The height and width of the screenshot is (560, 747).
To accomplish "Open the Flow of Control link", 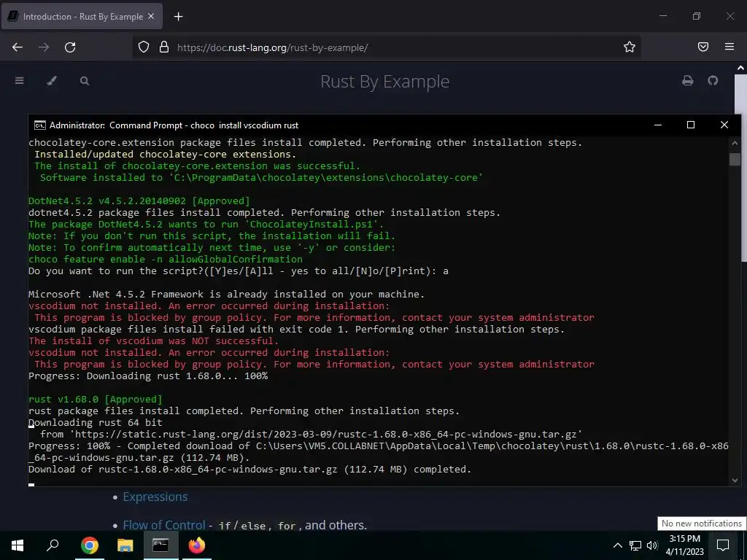I will [164, 525].
